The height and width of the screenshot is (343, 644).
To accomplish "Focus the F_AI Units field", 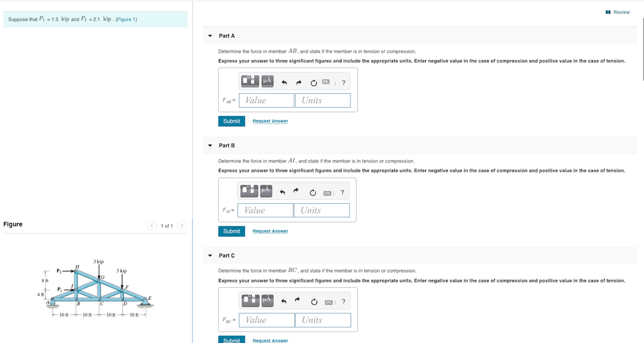I will 322,210.
